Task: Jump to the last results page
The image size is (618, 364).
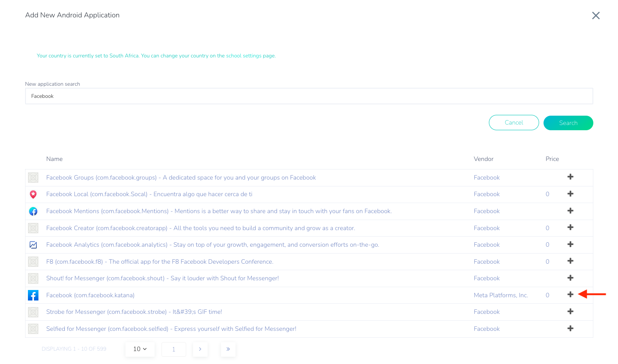Action: [x=228, y=349]
